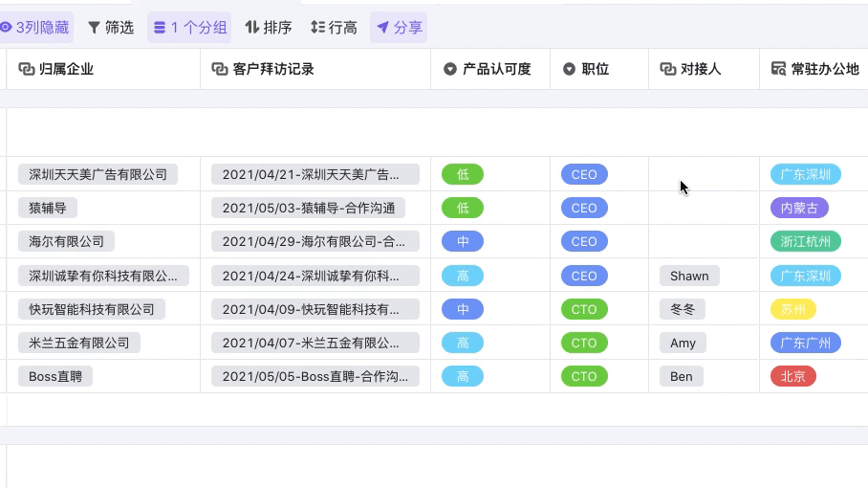868x488 pixels.
Task: Select the Shawn contact chip
Action: tap(688, 276)
